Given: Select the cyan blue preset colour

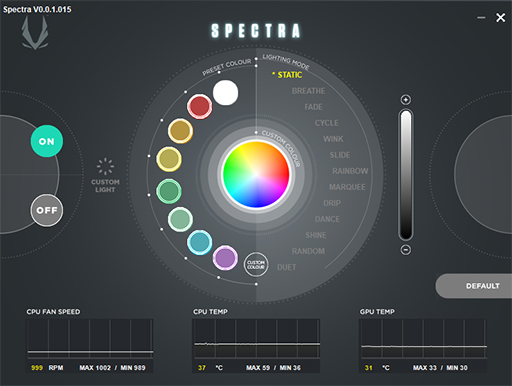Looking at the screenshot, I should 200,242.
